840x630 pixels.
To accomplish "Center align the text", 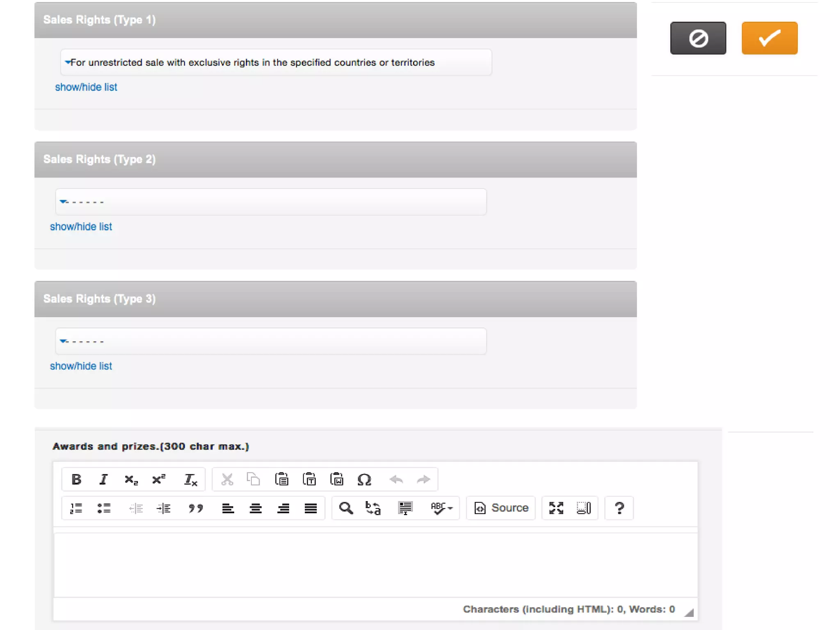I will click(x=256, y=508).
